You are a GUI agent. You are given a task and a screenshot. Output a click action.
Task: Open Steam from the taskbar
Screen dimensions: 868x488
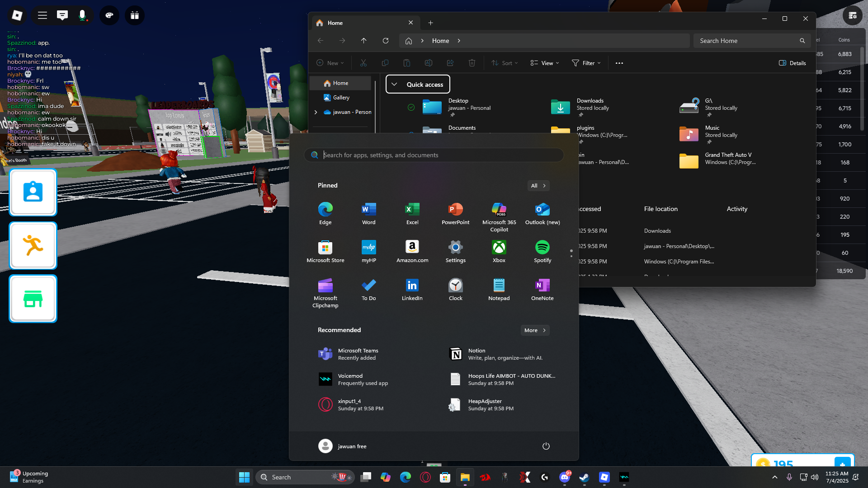[584, 477]
